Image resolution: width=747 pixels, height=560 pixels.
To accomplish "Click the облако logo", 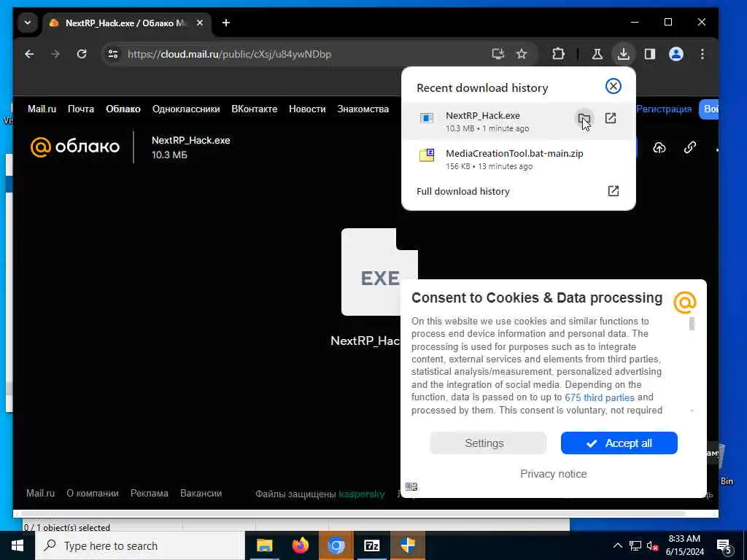I will click(x=75, y=147).
